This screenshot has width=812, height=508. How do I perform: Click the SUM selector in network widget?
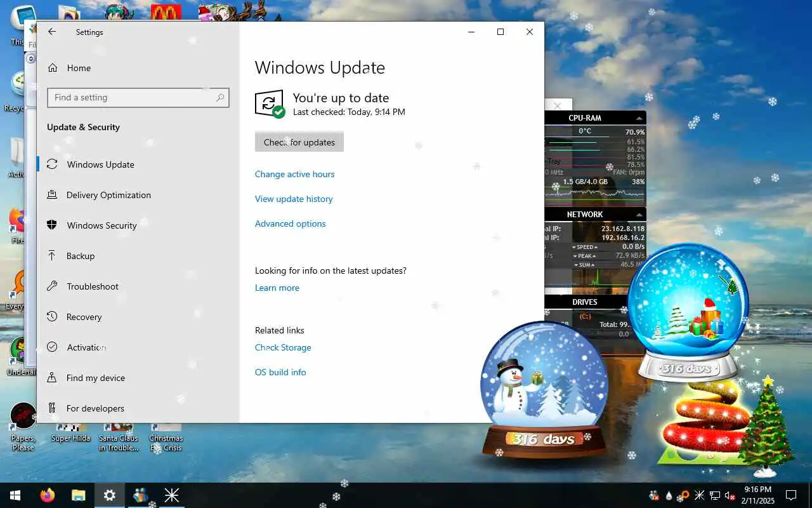point(584,265)
